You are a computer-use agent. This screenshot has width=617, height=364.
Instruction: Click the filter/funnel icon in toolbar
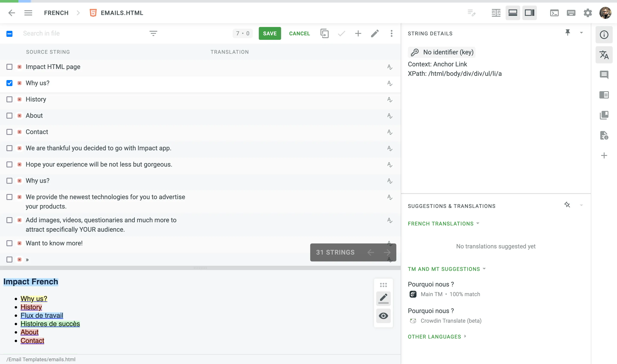153,33
